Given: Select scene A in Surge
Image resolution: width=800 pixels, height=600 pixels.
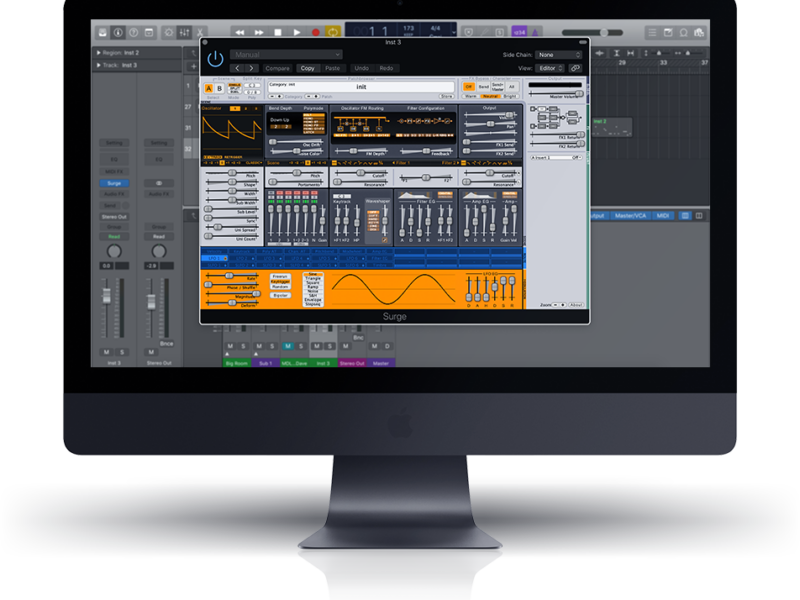Looking at the screenshot, I should [208, 89].
